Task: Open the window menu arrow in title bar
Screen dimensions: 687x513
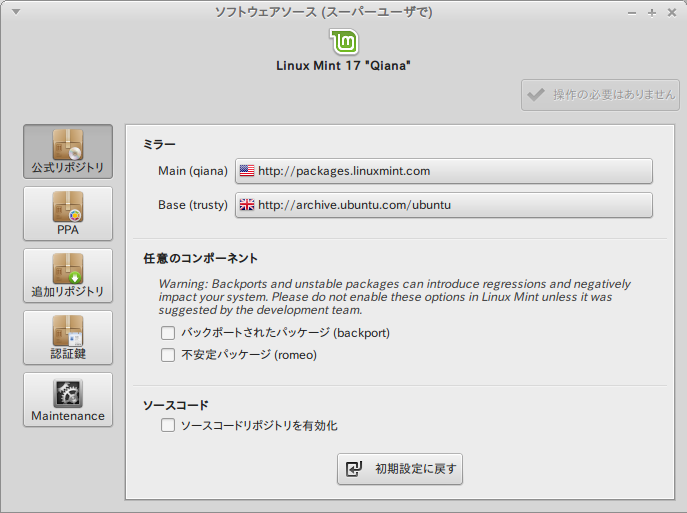Action: 16,12
